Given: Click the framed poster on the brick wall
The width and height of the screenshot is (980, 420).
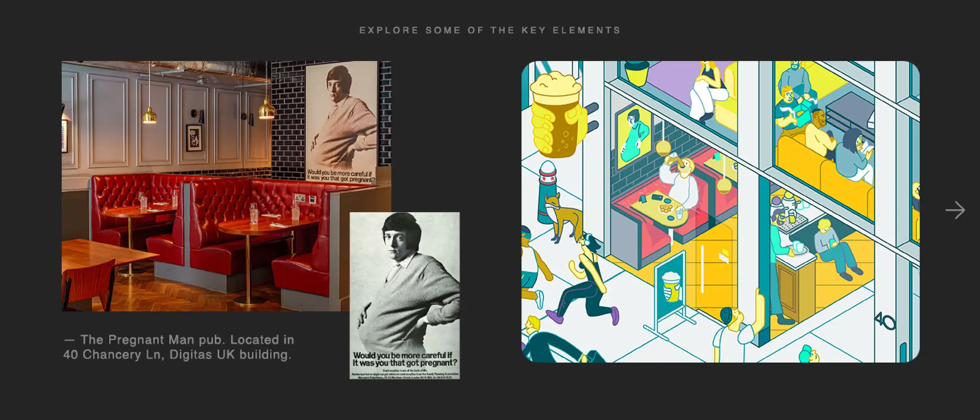Looking at the screenshot, I should click(x=341, y=123).
